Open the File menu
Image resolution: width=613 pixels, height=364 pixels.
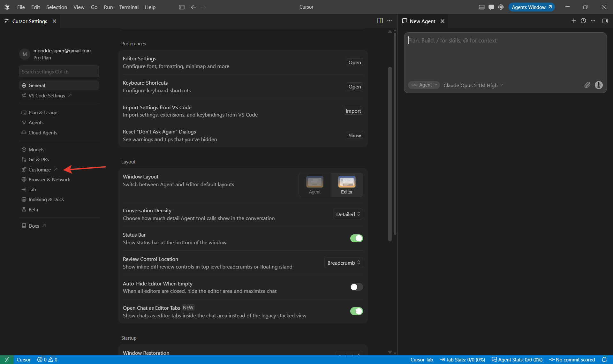coord(21,7)
